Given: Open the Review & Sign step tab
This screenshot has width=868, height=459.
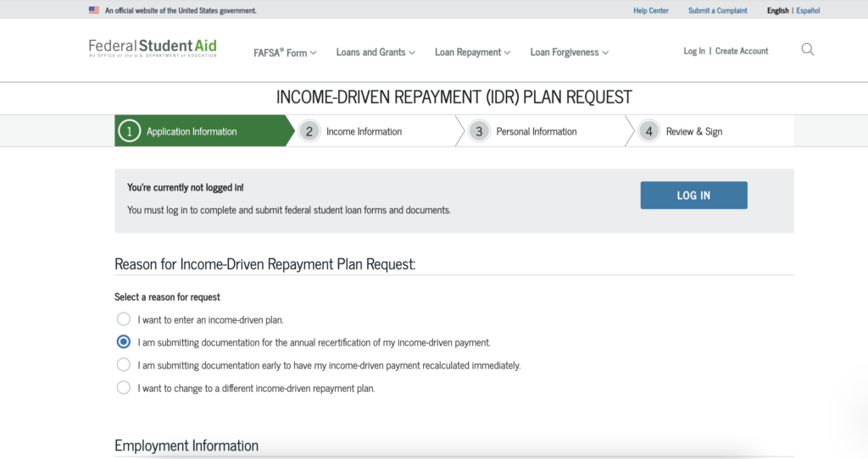Looking at the screenshot, I should pos(693,131).
